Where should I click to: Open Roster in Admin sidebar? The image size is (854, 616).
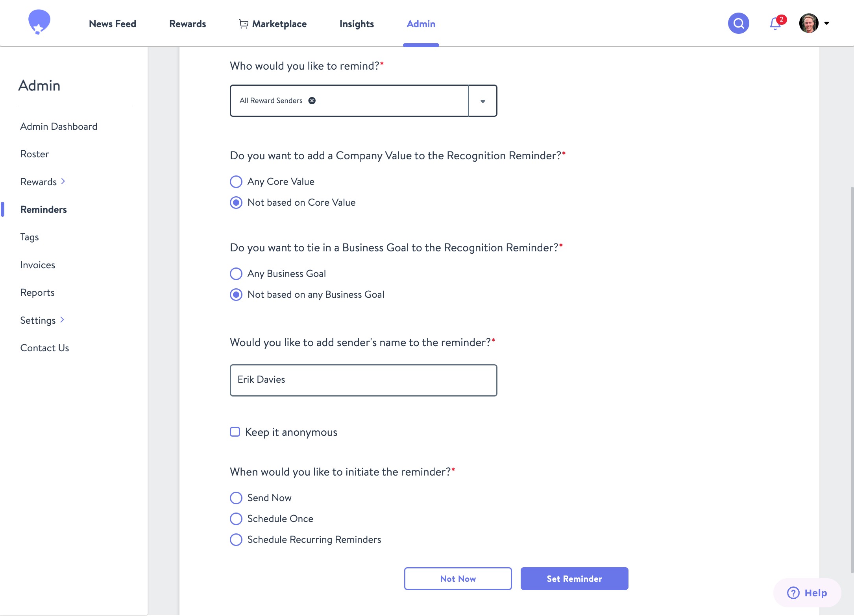[35, 154]
